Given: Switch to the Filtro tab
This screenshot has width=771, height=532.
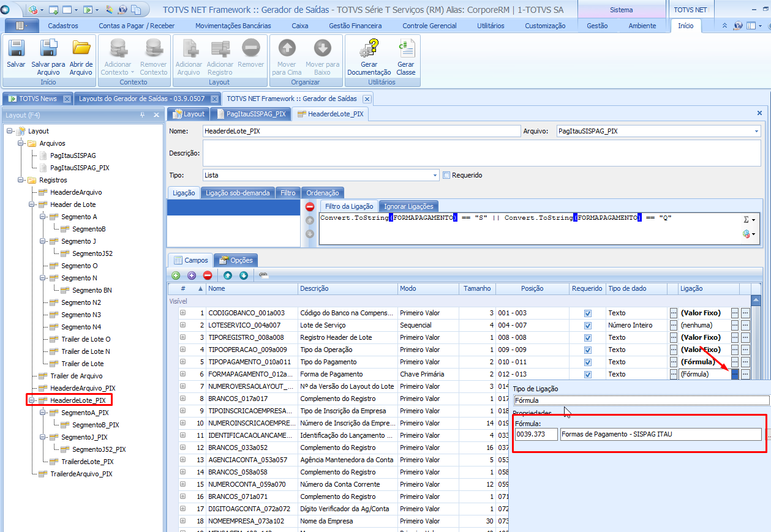Looking at the screenshot, I should 288,193.
